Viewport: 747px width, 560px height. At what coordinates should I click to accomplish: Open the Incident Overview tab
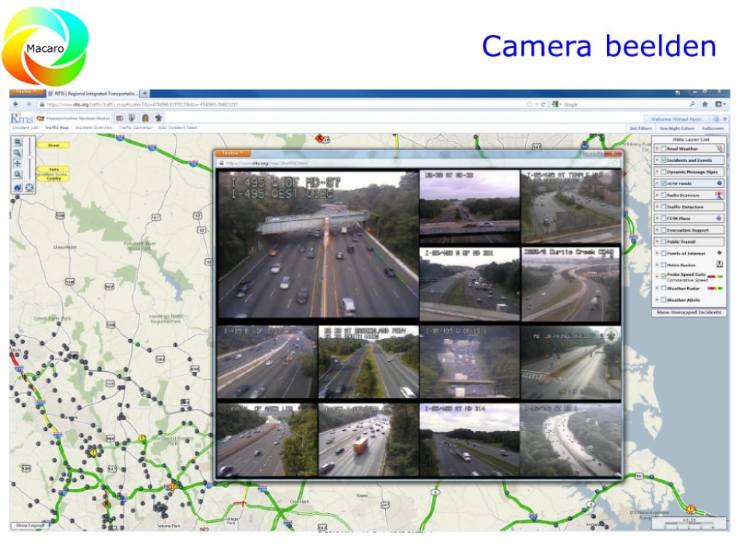pyautogui.click(x=93, y=128)
